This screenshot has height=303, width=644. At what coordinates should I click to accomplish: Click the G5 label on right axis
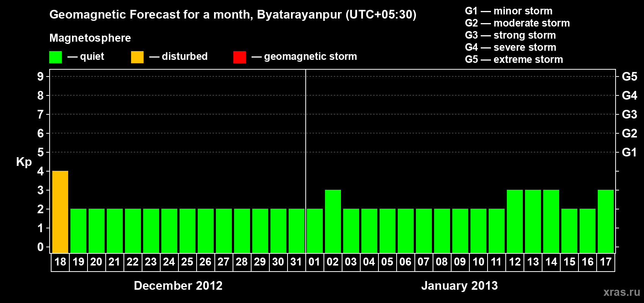tap(630, 77)
